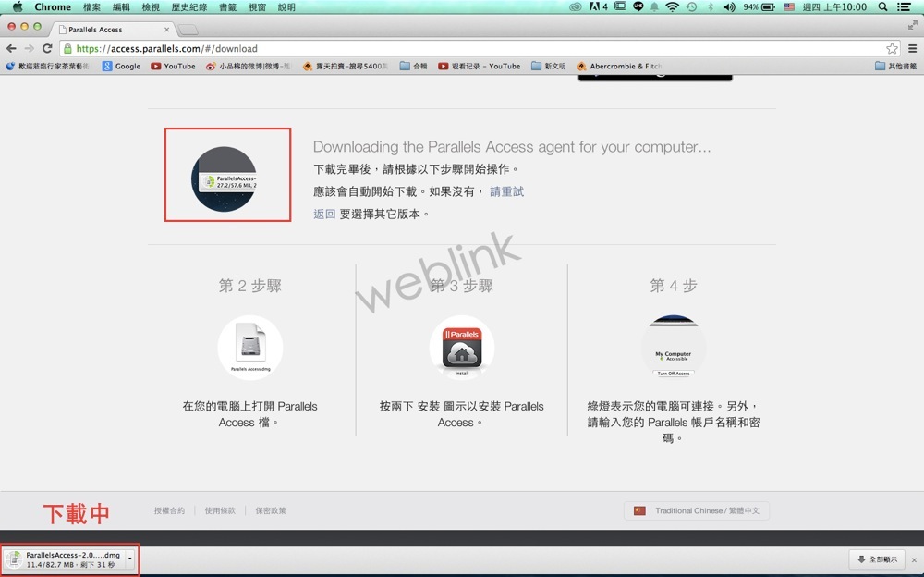
Task: Open the 小品格的微博 bookmark
Action: [248, 66]
